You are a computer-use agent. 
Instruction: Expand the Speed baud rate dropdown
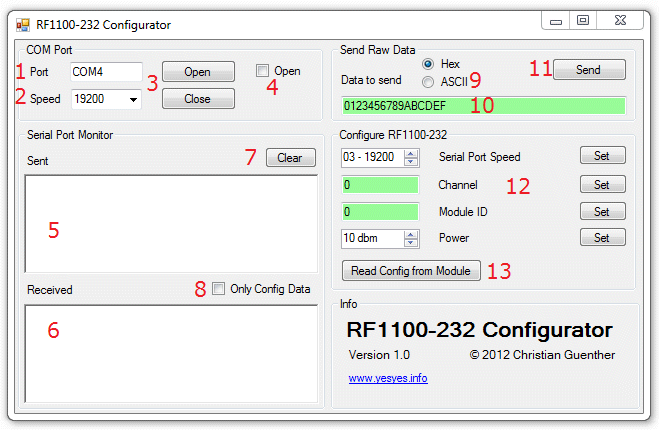[x=134, y=99]
